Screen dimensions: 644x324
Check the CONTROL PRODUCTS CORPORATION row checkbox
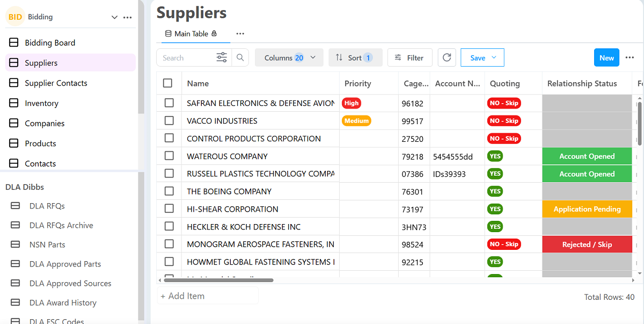point(169,138)
